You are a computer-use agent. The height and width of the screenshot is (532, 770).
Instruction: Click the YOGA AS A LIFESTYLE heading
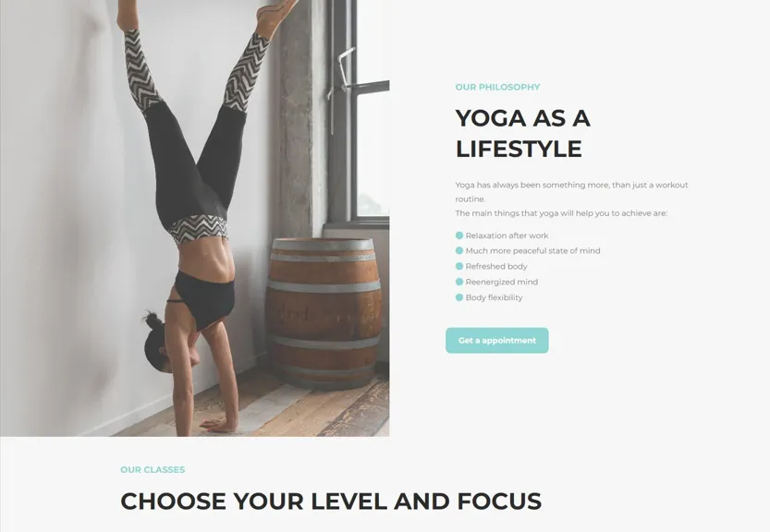tap(522, 134)
